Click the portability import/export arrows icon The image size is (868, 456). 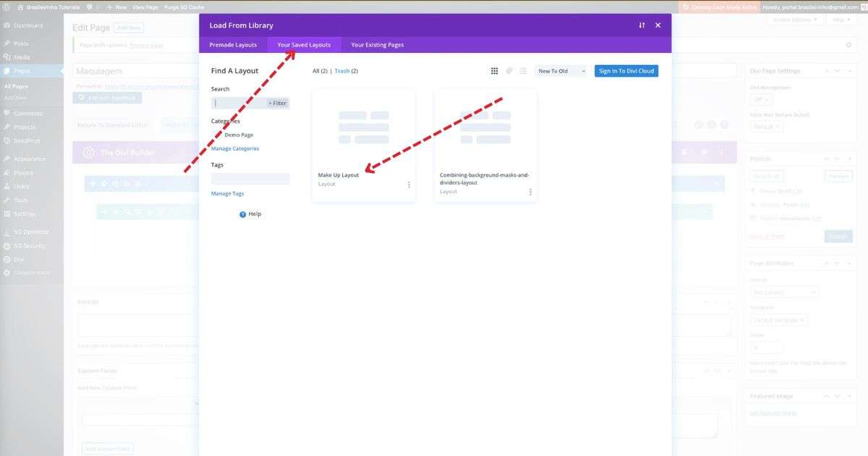click(x=642, y=25)
